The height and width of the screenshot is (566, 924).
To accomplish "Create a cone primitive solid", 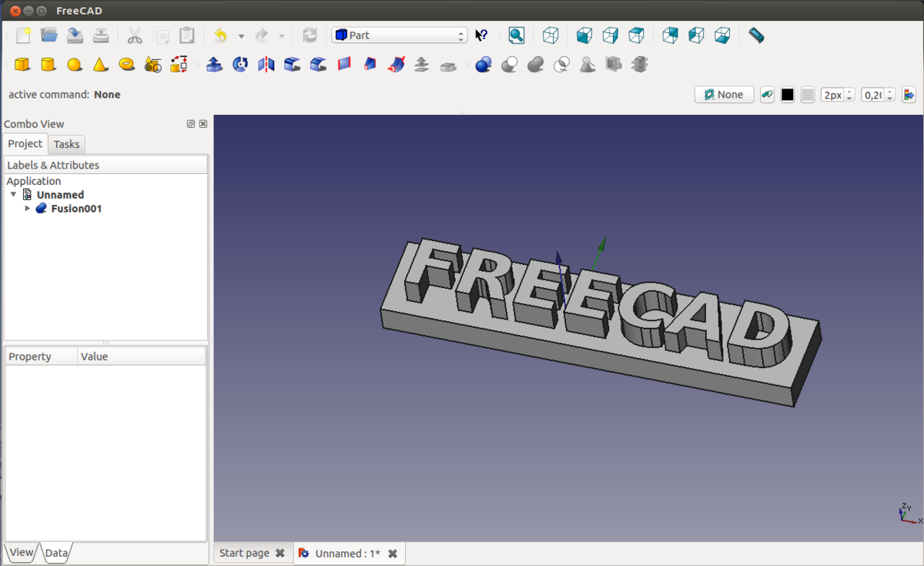I will 100,65.
